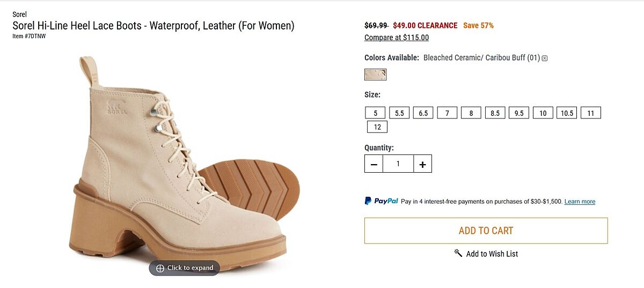Click the wand icon beside Add to Wish List
Viewport: 644px width, 288px height.
[458, 253]
